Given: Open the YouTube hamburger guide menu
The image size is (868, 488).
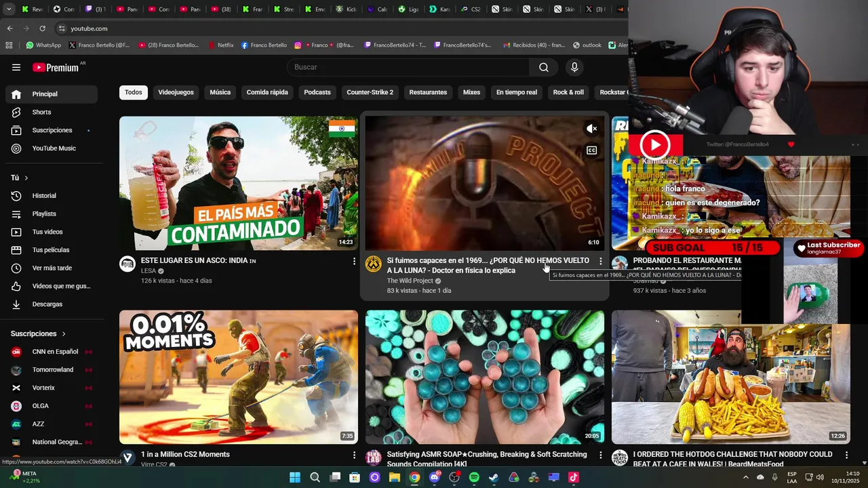Looking at the screenshot, I should tap(16, 67).
